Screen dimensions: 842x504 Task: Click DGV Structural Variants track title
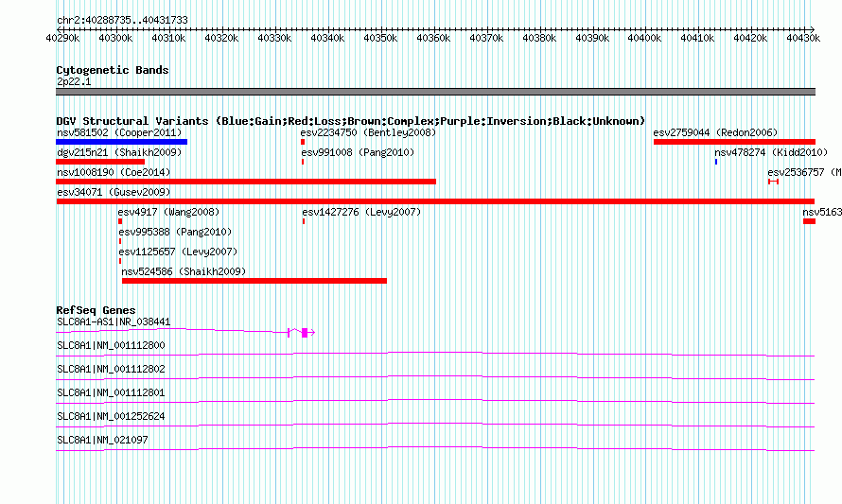coord(351,121)
